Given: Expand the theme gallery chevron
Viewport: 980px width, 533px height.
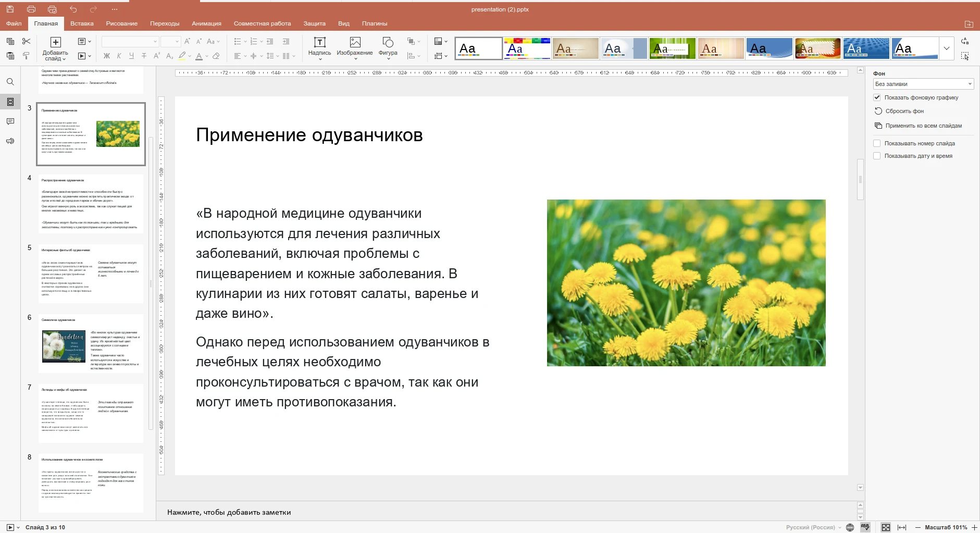Looking at the screenshot, I should (947, 48).
